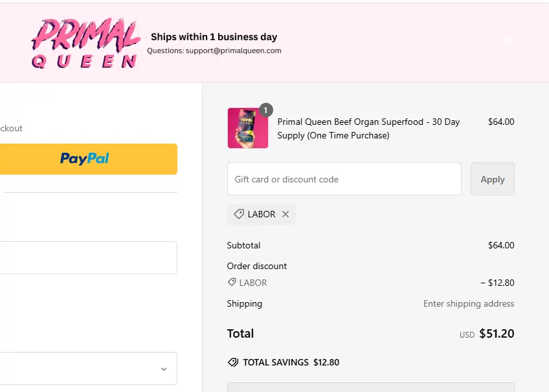The width and height of the screenshot is (549, 392).
Task: Open the faint shopping bag header icon
Action: point(507,43)
